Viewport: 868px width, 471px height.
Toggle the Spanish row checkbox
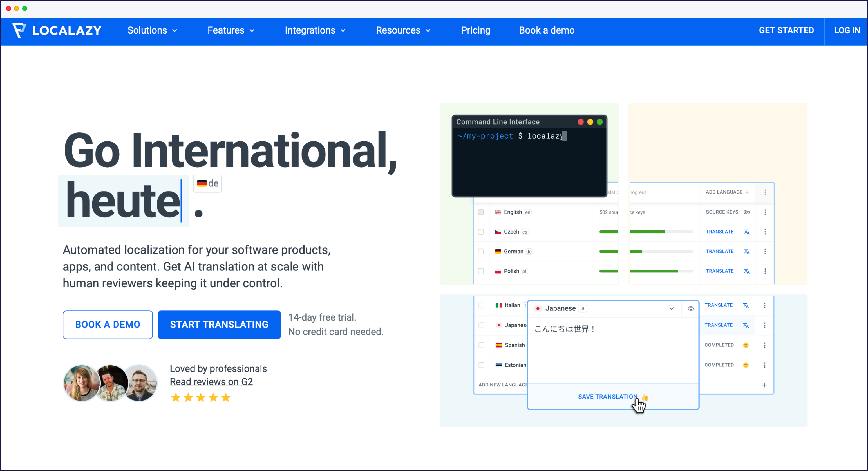(x=482, y=345)
